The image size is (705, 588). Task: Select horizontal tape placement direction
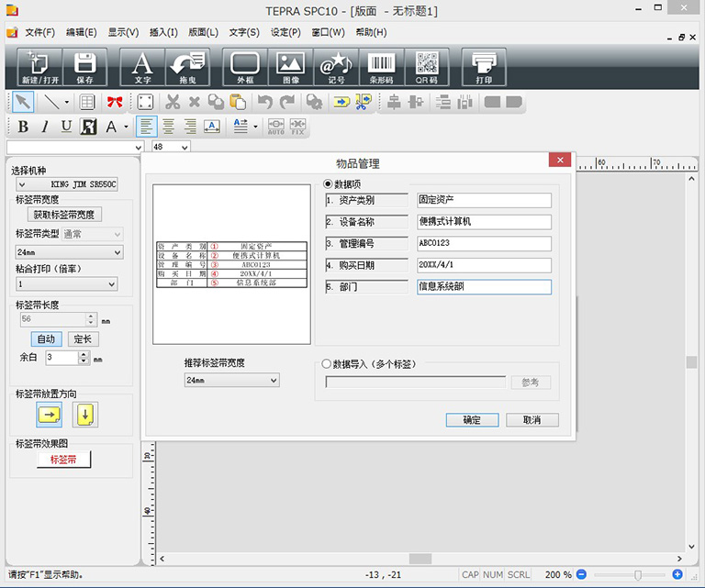[49, 414]
